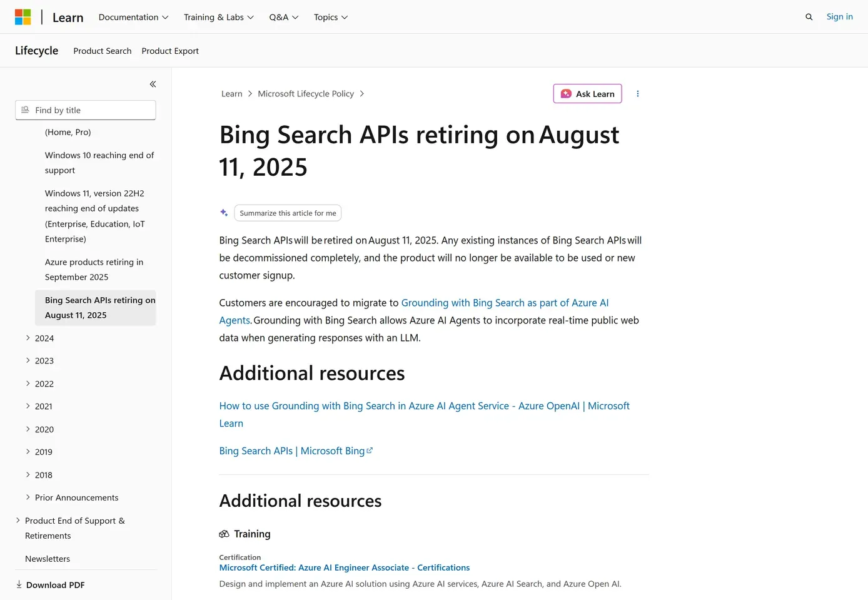Open Windows 11, version 22H2 article
This screenshot has height=600, width=868.
(96, 216)
